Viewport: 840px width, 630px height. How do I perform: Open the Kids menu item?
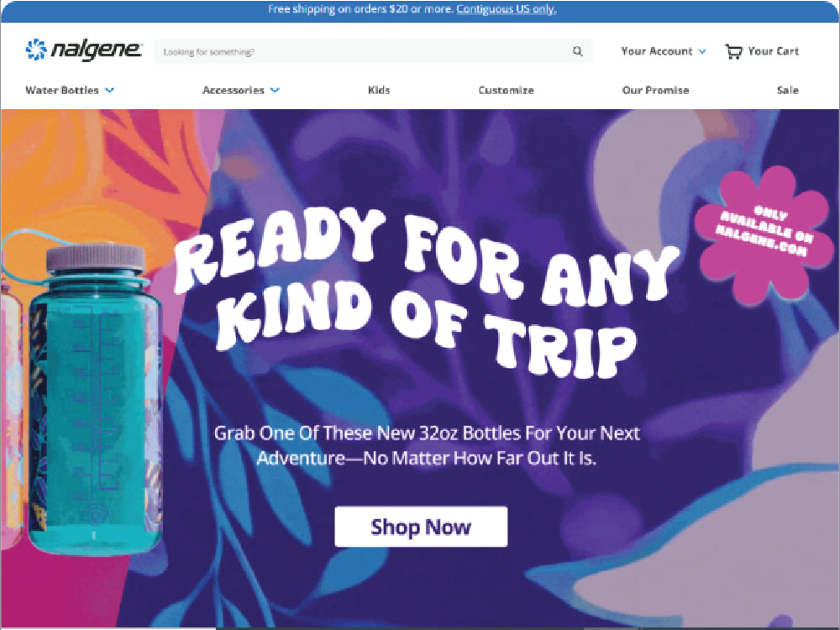click(x=379, y=90)
